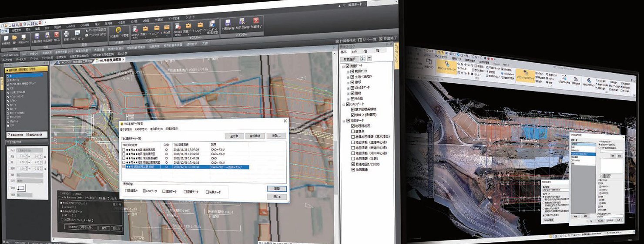The image size is (644, 244).
Task: Open the CAD設定 menu in dialog
Action: pos(141,129)
